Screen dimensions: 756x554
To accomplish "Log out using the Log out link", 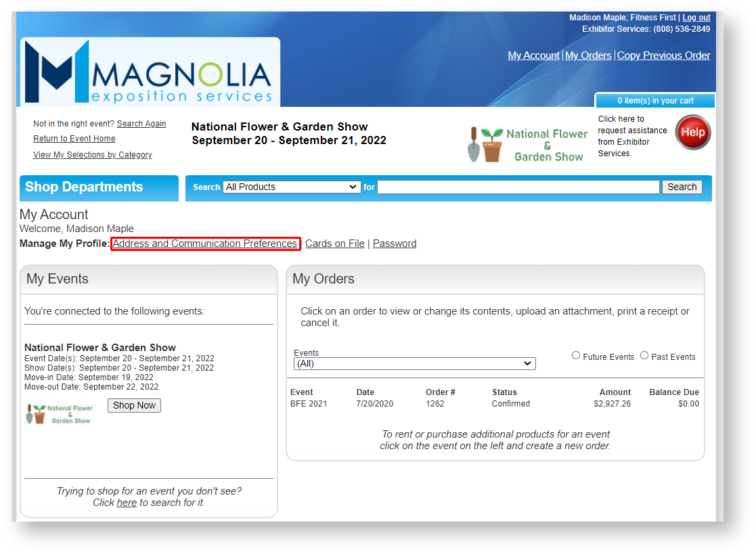I will click(696, 18).
